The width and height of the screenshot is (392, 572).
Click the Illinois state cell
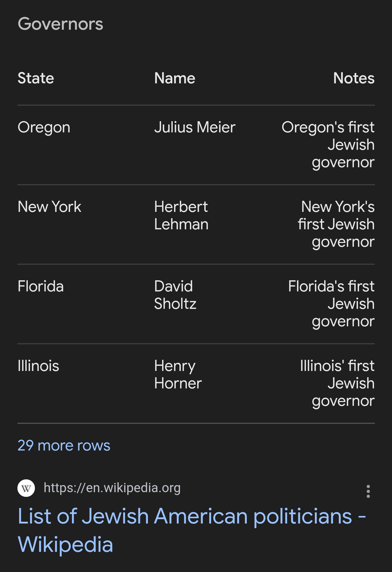point(38,366)
